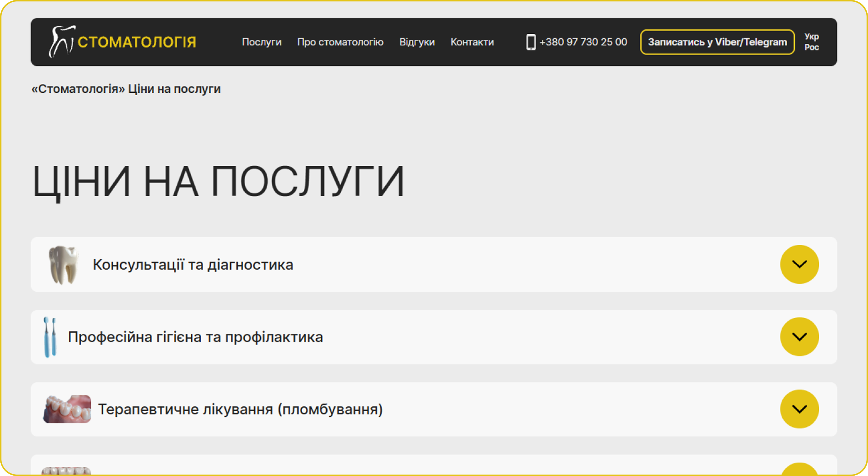Open Відгуки in the navigation
Image resolution: width=868 pixels, height=476 pixels.
click(x=417, y=42)
